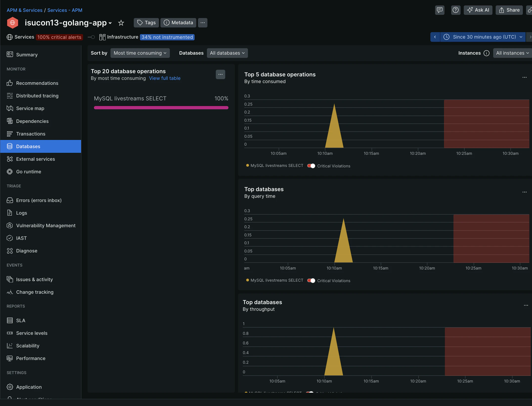This screenshot has height=406, width=532.
Task: Open Recommendations in sidebar
Action: [41, 83]
